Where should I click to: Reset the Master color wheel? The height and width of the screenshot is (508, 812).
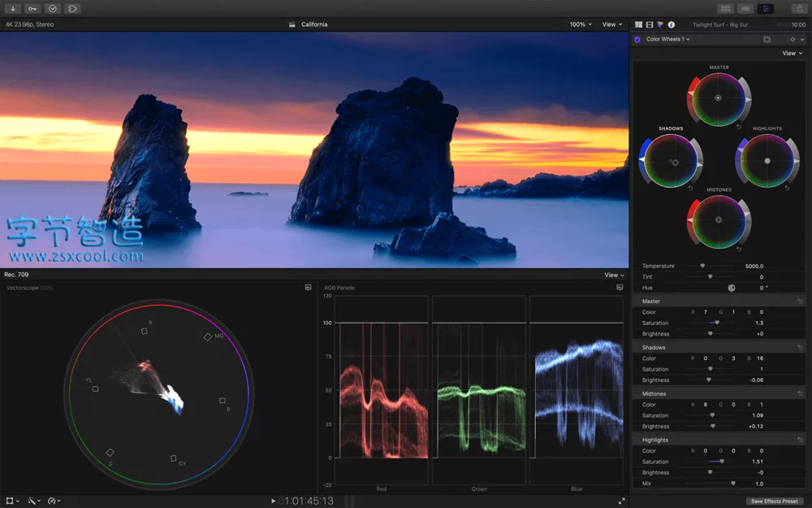tap(738, 127)
